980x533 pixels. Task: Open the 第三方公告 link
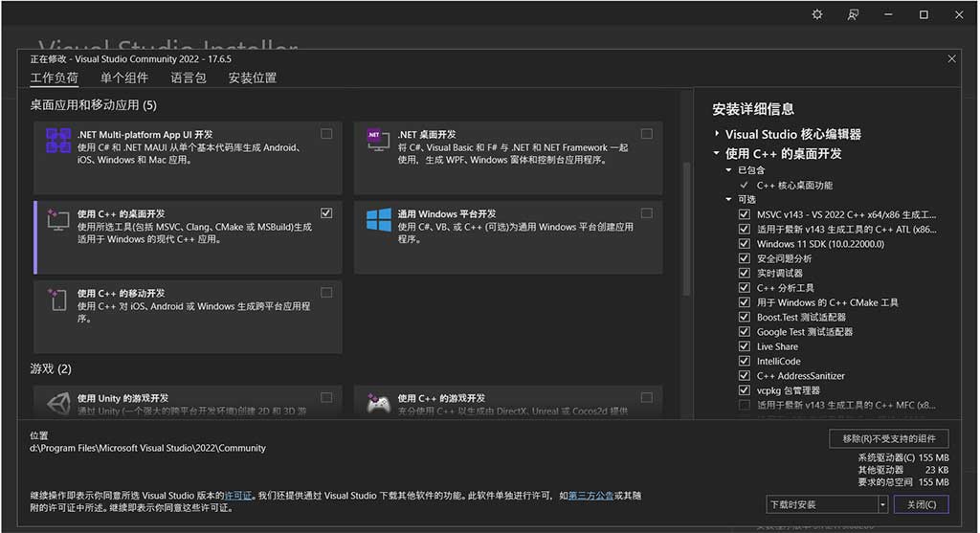(x=590, y=495)
